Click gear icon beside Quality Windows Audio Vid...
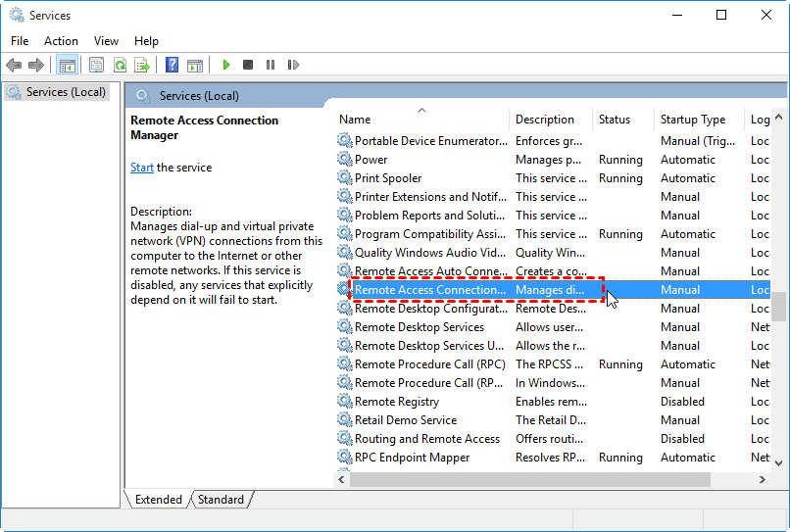This screenshot has width=790, height=532. (x=345, y=253)
